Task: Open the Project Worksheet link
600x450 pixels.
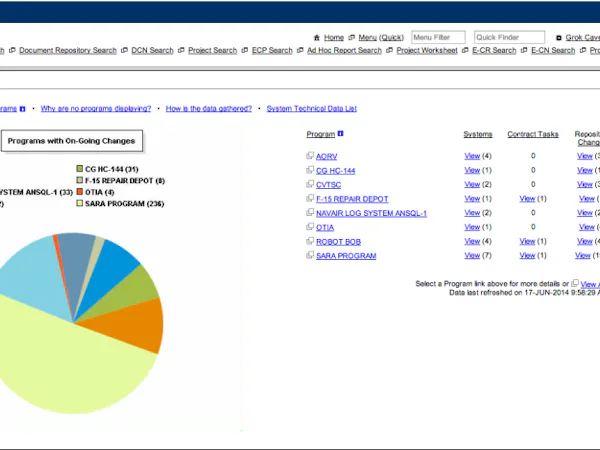Action: point(427,51)
